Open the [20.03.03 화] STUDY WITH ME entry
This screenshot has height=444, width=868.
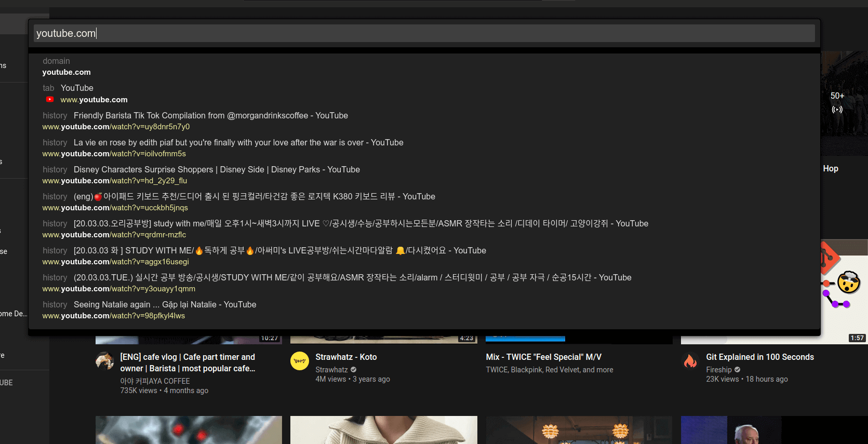[280, 250]
